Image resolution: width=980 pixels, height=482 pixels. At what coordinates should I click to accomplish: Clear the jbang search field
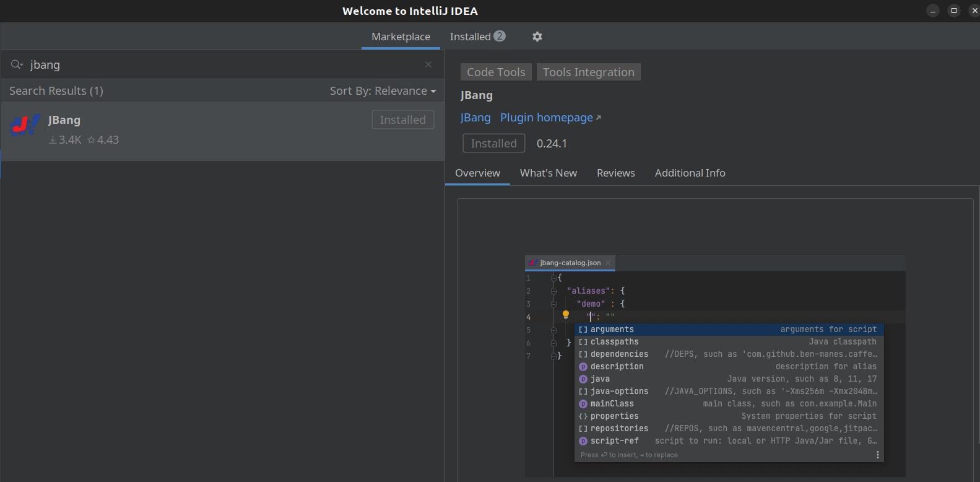[428, 64]
